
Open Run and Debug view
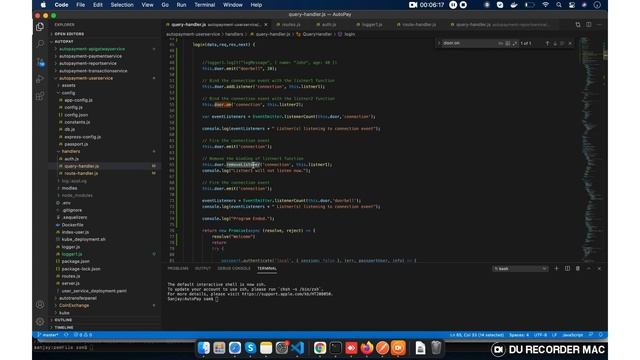coord(40,79)
